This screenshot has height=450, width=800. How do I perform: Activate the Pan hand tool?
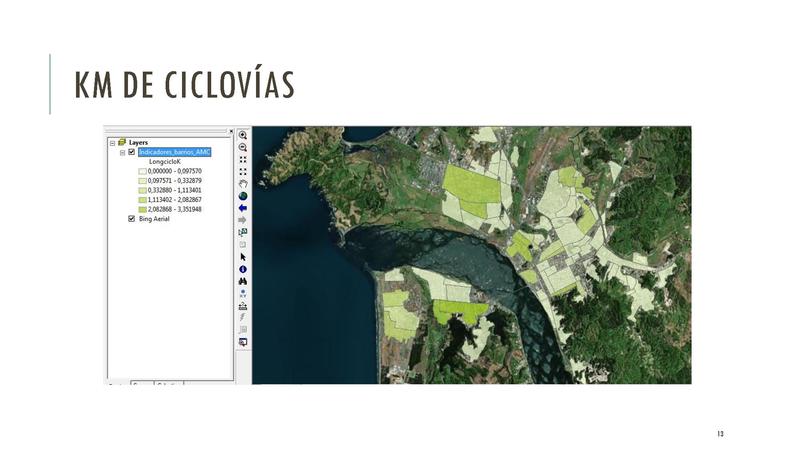pos(243,184)
